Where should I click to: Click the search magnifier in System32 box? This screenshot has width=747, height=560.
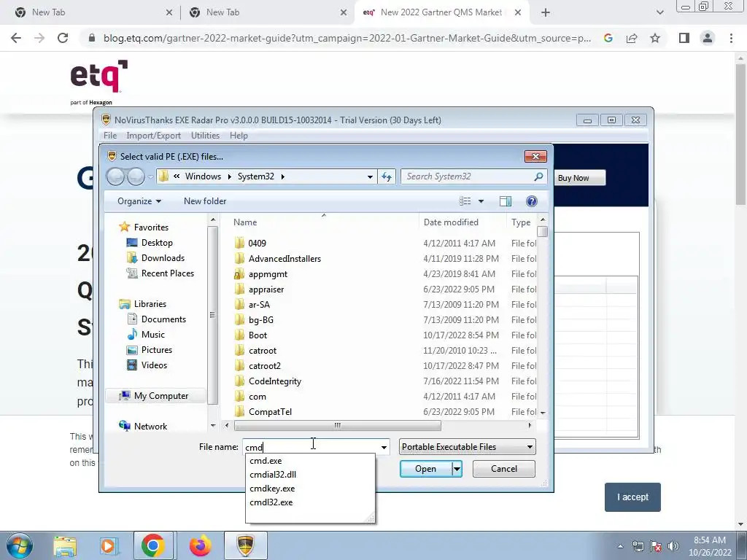click(538, 176)
